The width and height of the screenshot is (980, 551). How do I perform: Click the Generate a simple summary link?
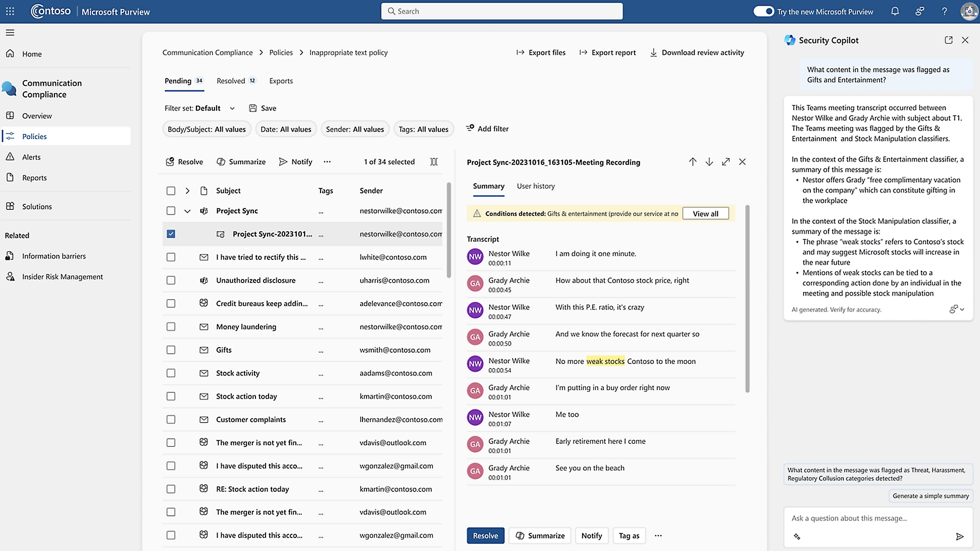point(930,496)
